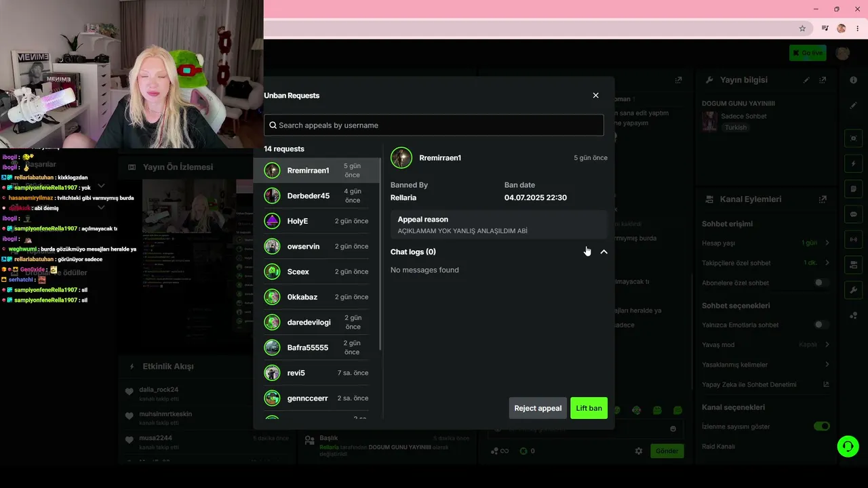Select the Sceex unban request
This screenshot has width=868, height=488.
point(317,272)
